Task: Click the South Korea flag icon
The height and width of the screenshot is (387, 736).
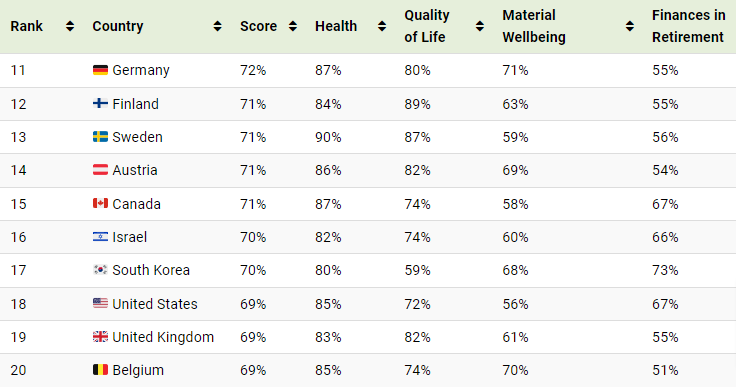Action: tap(100, 270)
